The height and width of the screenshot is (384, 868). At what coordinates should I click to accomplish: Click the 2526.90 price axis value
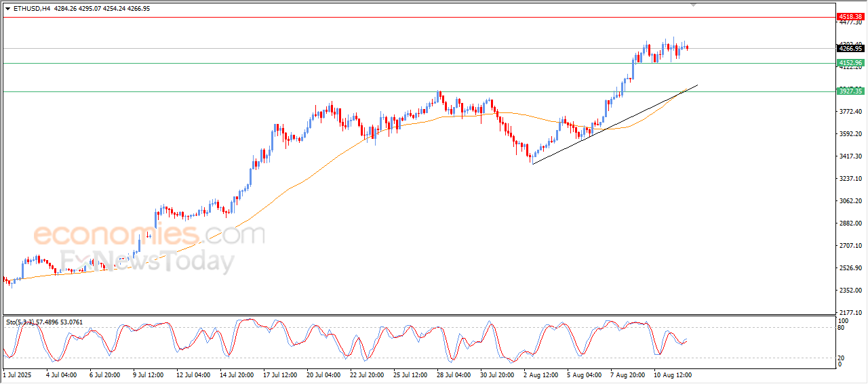point(850,268)
